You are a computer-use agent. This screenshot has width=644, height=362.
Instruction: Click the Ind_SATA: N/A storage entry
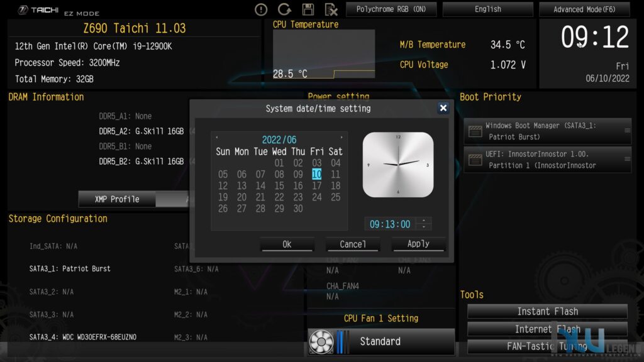tap(53, 246)
